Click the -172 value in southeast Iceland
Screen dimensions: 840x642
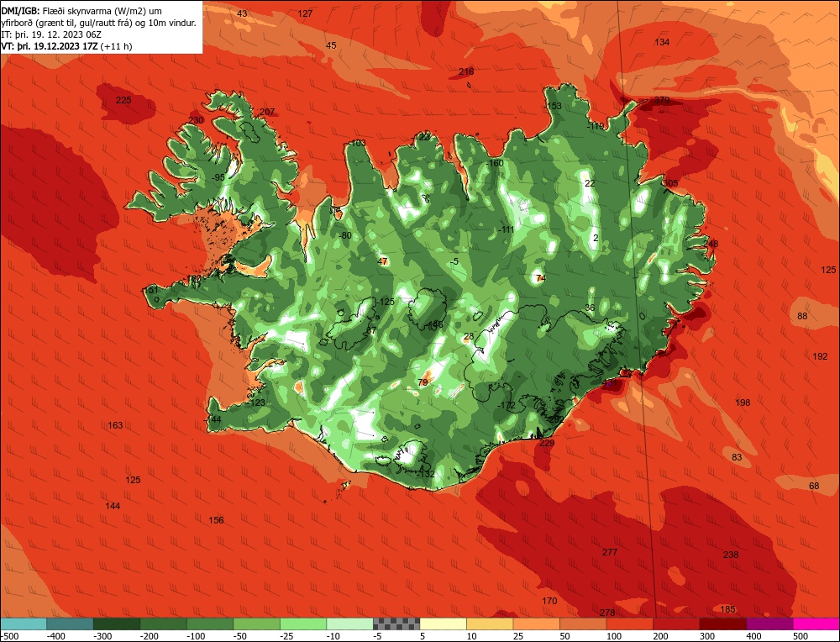point(506,405)
